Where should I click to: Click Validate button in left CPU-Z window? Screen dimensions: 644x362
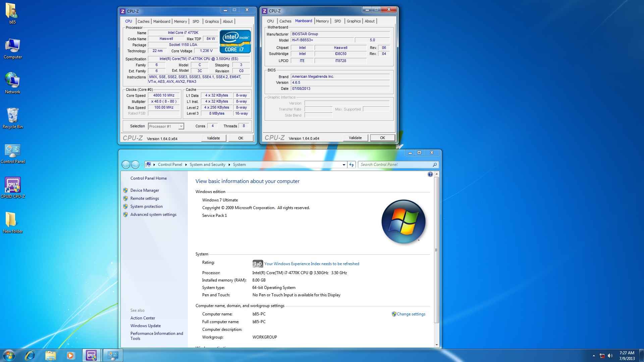[x=213, y=138]
